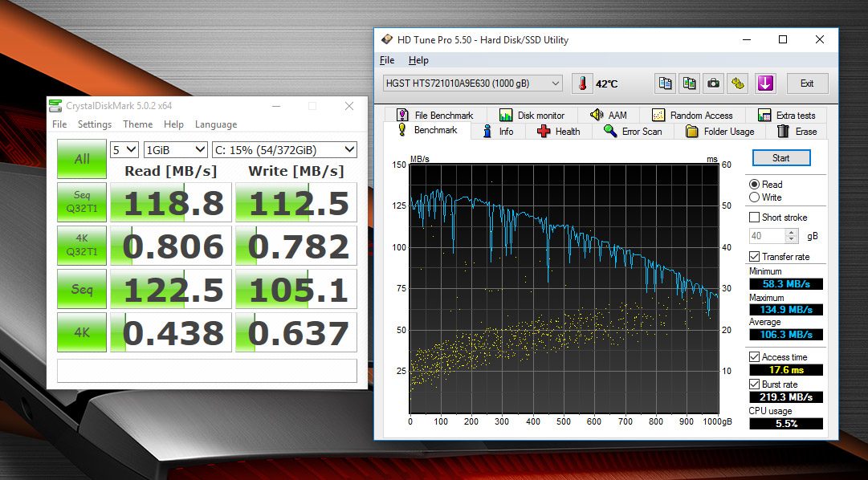Click the Seq read value 122.5
The height and width of the screenshot is (480, 868).
click(x=171, y=289)
